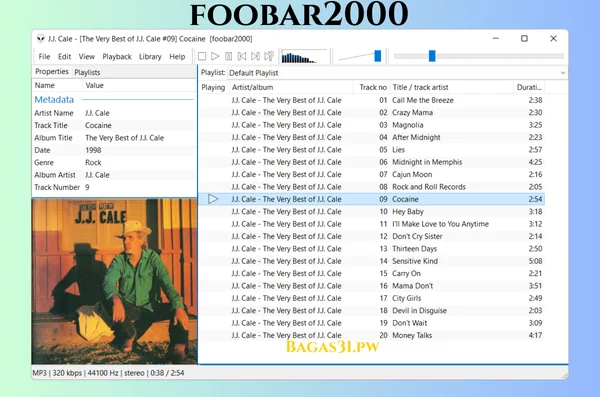Select track 08 Rock and Roll Records
600x397 pixels.
(x=372, y=187)
